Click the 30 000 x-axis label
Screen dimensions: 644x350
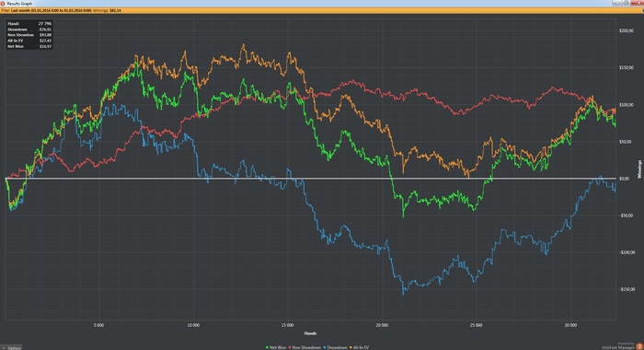click(x=570, y=325)
